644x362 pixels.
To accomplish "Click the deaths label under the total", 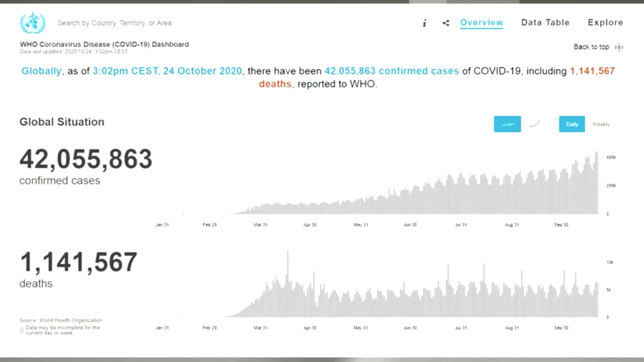I will tap(36, 284).
